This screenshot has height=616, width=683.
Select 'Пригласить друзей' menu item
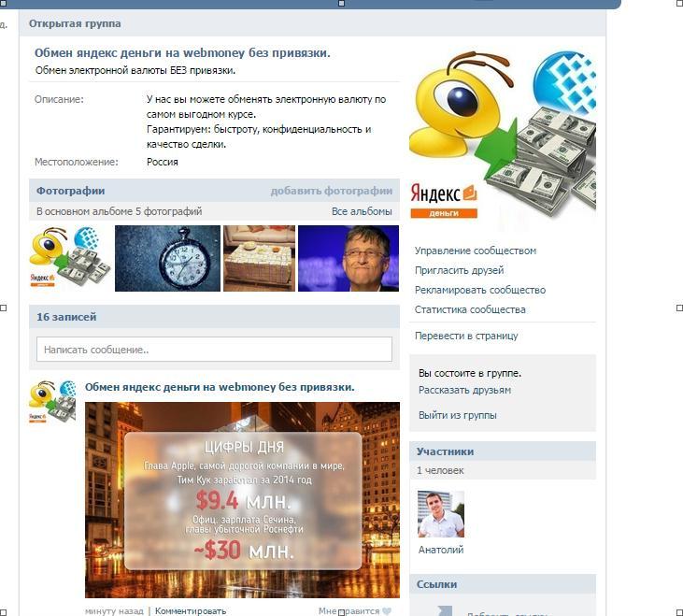click(x=459, y=270)
